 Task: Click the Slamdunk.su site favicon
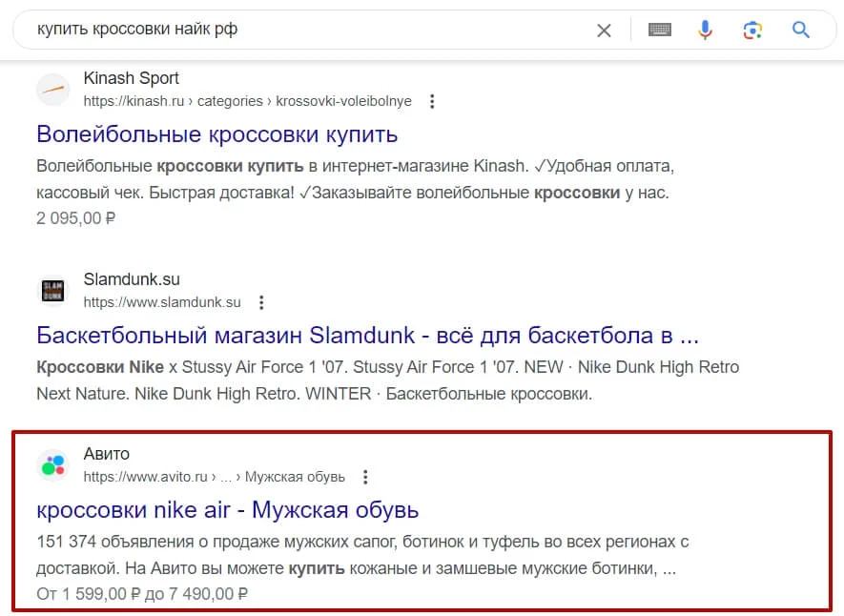(x=53, y=291)
